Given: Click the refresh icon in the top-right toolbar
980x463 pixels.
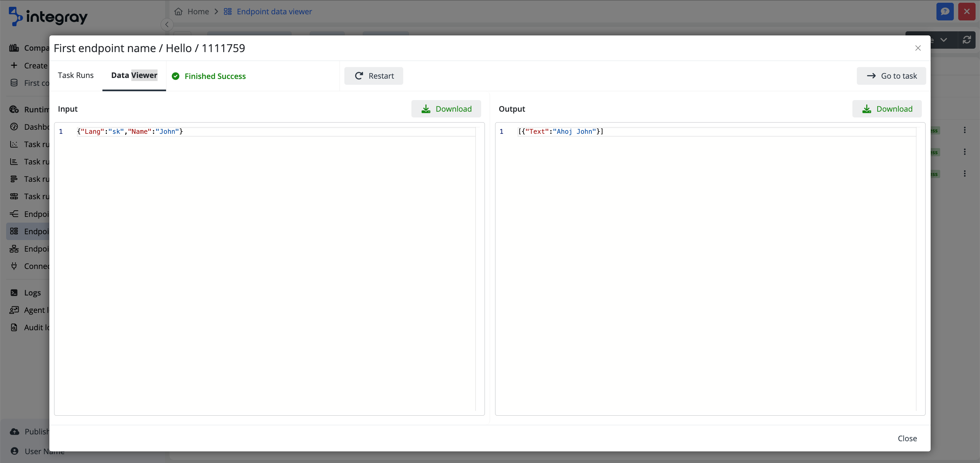Looking at the screenshot, I should (x=967, y=39).
